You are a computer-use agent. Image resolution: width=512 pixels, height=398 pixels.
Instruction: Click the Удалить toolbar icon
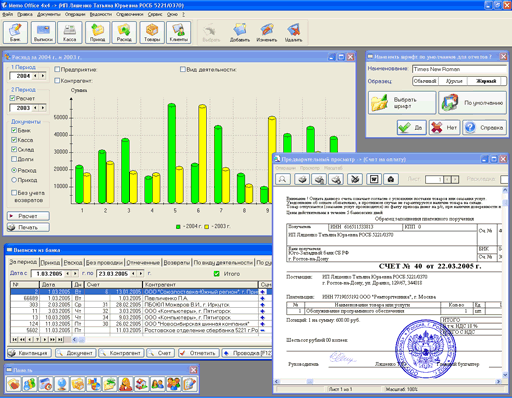tap(293, 32)
